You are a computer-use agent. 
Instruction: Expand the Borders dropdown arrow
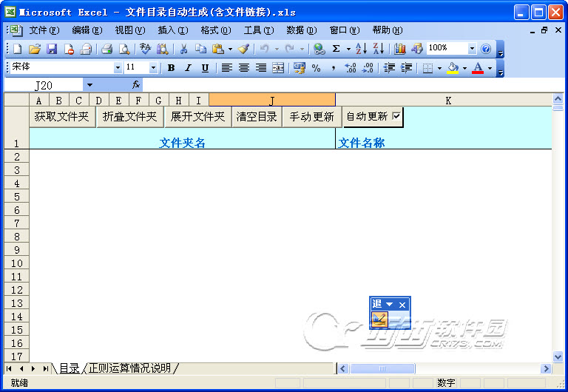(x=439, y=68)
